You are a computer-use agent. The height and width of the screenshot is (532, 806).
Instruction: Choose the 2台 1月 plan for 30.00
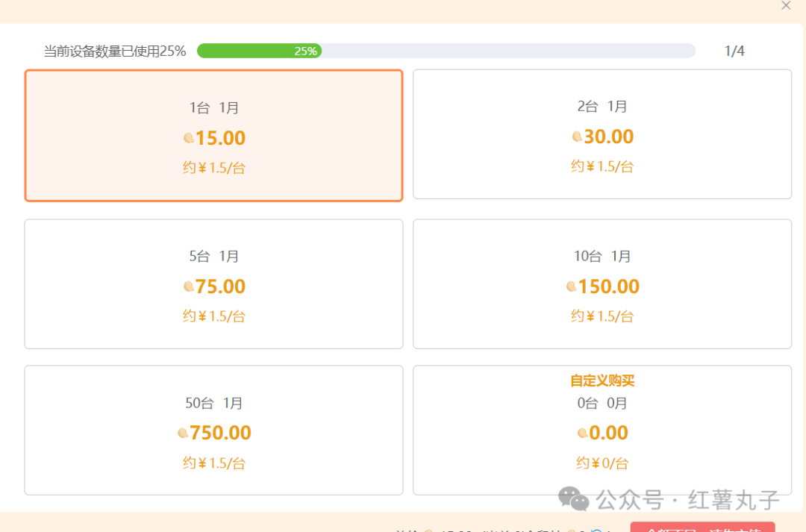pyautogui.click(x=602, y=134)
